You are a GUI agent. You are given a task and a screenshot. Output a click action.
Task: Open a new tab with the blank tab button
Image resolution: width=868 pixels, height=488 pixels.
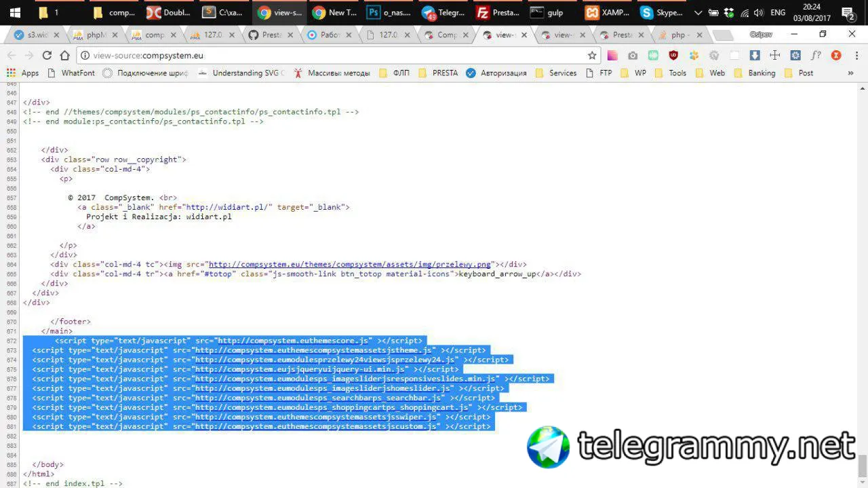tap(723, 35)
